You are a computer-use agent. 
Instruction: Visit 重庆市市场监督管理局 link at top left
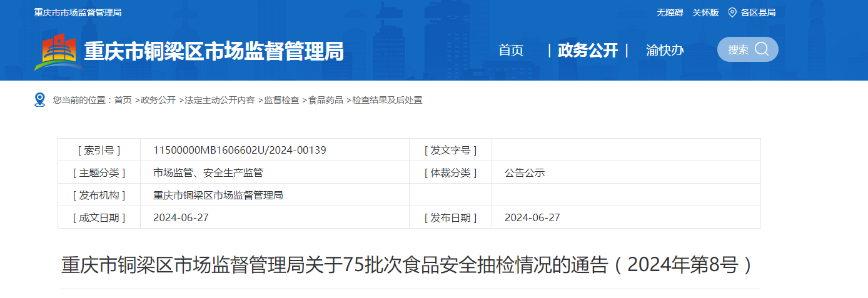click(x=78, y=12)
